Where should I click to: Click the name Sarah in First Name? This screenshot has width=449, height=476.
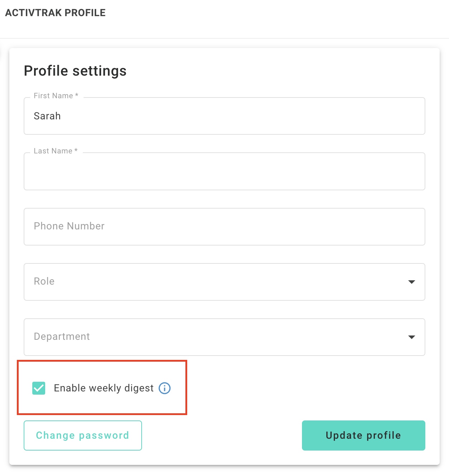[47, 116]
